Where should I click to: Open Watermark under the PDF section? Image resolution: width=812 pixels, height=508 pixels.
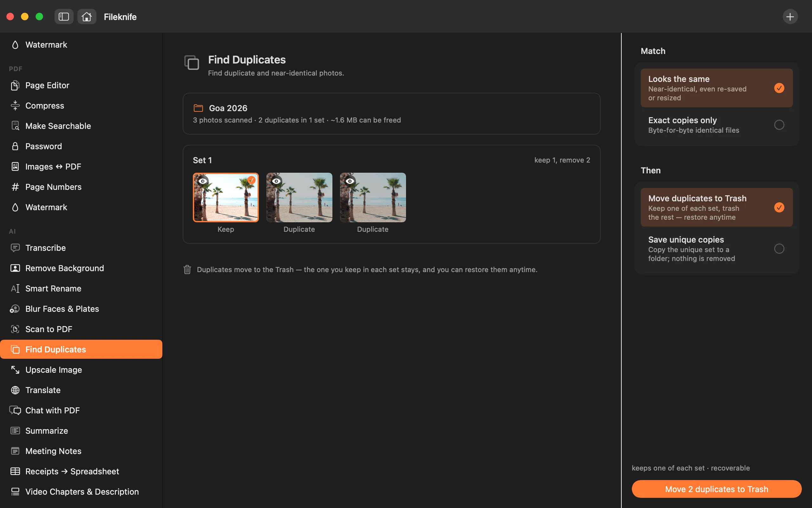coord(81,207)
